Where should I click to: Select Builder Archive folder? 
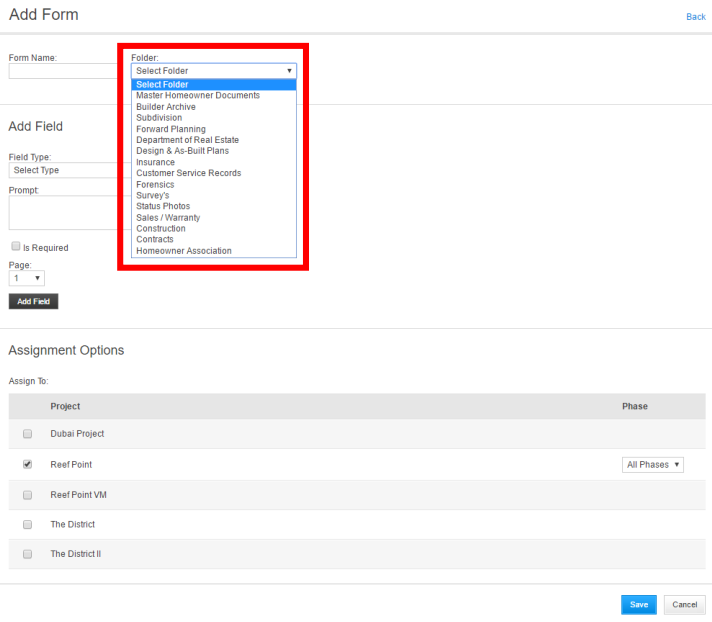214,107
